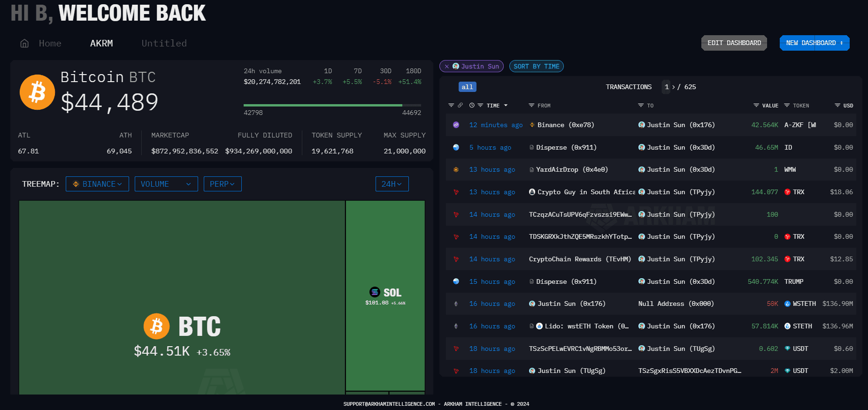The image size is (868, 410).
Task: Click the TRX token icon on the $18.06 row
Action: point(787,192)
